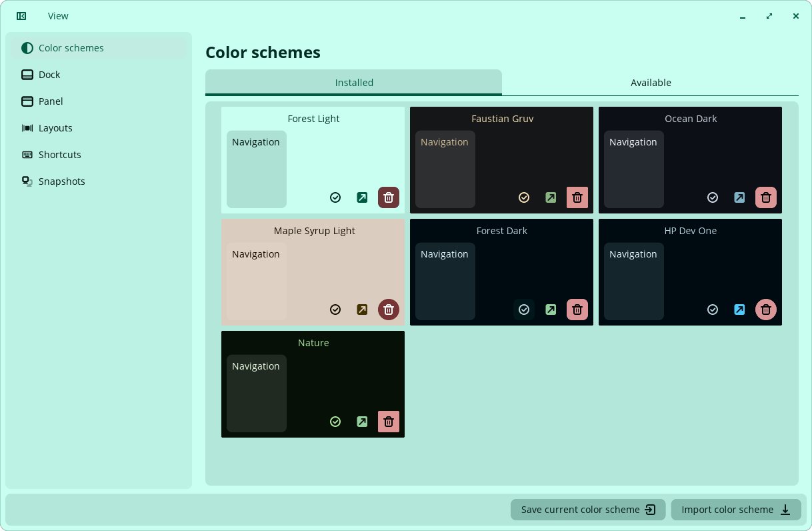Screen dimensions: 812x531
Task: Apply the Faustian Gruv color scheme
Action: [524, 197]
